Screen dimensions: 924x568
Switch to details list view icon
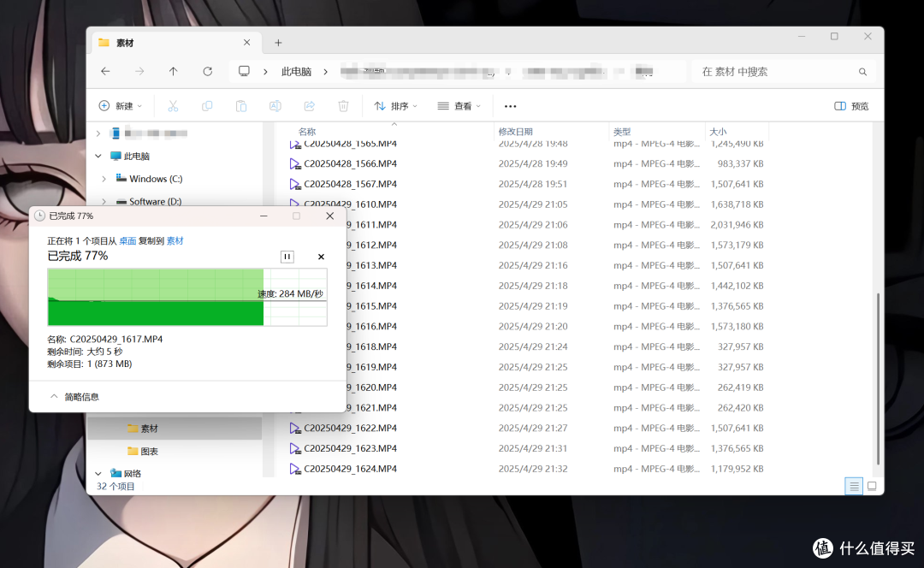click(854, 486)
